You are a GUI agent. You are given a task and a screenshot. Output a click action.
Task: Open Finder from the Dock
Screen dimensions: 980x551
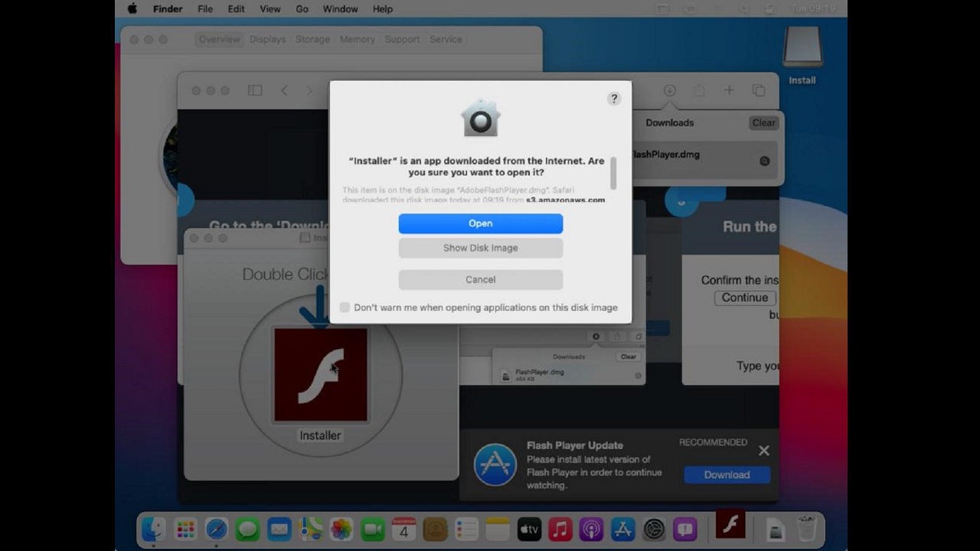pos(154,529)
